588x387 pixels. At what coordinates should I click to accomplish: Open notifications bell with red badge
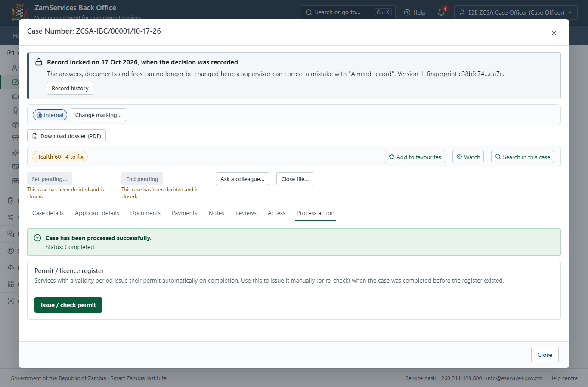pyautogui.click(x=441, y=12)
